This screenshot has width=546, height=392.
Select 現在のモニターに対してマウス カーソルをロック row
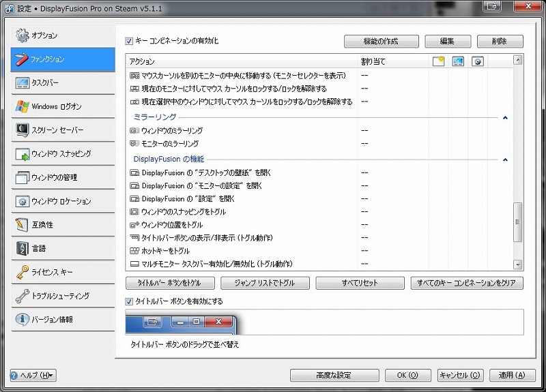click(319, 89)
